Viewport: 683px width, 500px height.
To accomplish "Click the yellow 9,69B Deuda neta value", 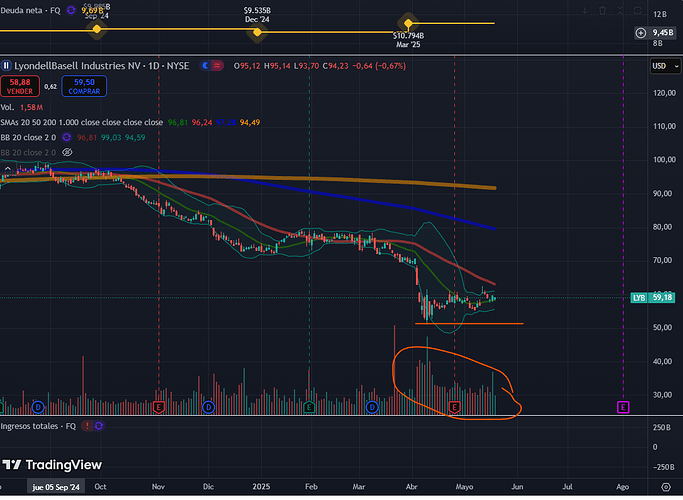I will tap(92, 10).
